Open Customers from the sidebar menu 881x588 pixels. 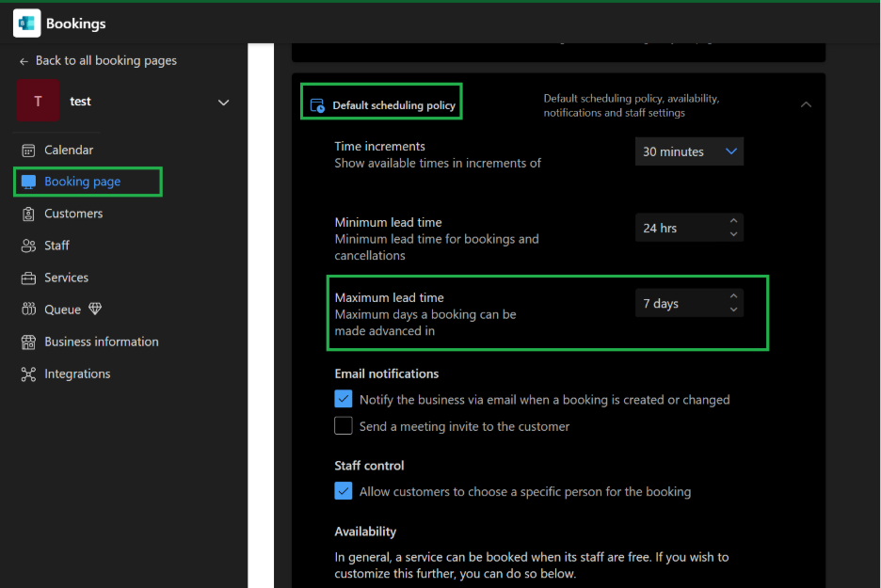pyautogui.click(x=73, y=214)
